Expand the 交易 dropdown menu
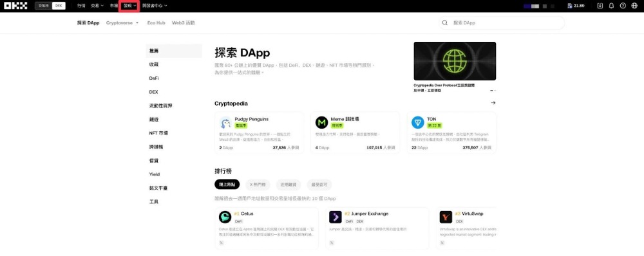This screenshot has height=256, width=644. [97, 6]
